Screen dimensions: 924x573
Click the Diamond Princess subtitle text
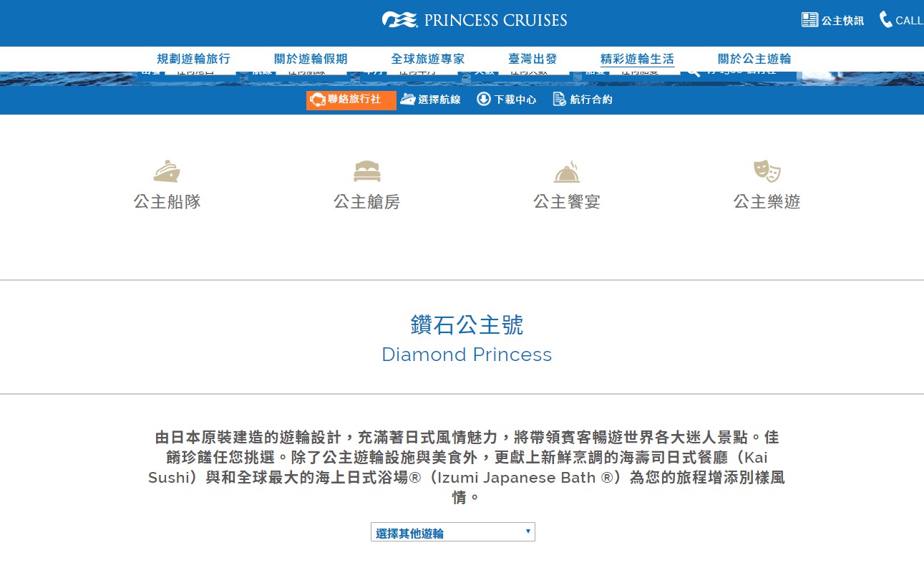[x=467, y=355]
